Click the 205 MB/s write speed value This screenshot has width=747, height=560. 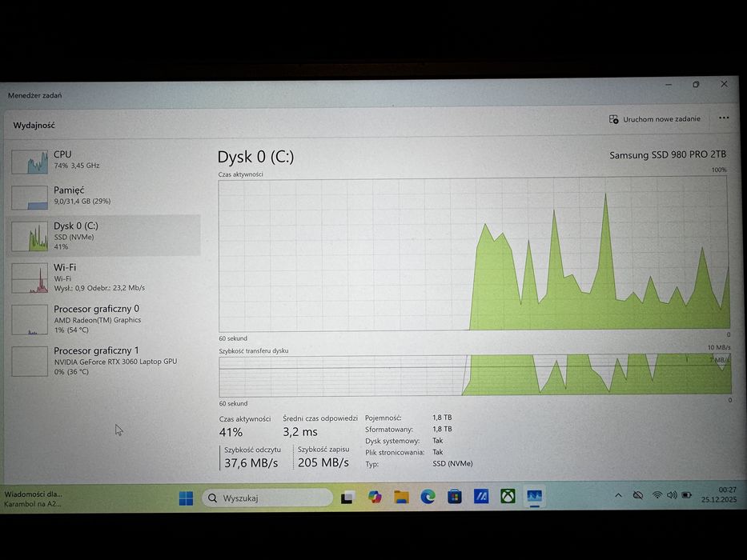[x=323, y=462]
